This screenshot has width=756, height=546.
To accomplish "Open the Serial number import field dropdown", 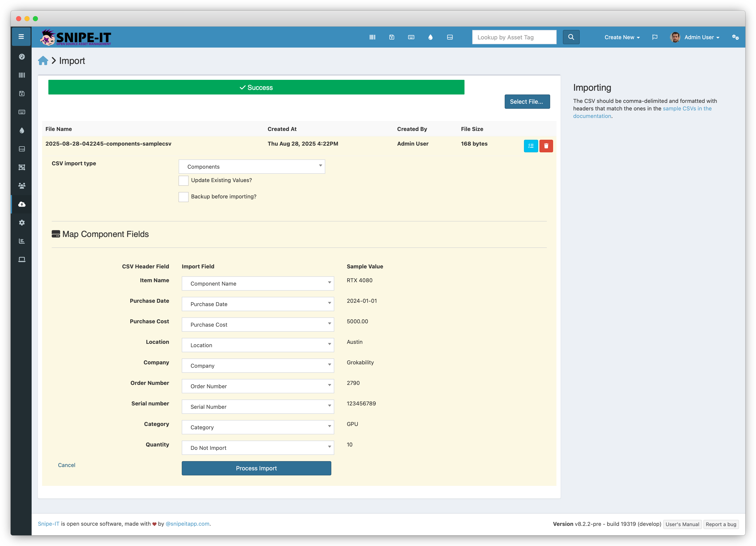I will 258,407.
